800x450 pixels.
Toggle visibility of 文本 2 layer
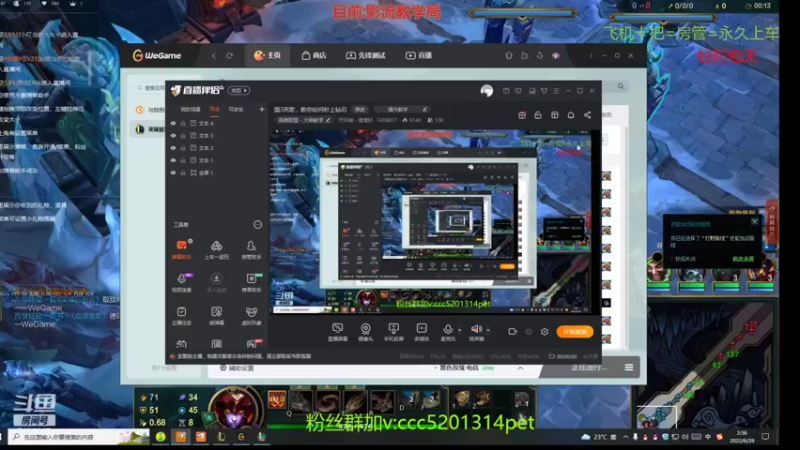173,148
